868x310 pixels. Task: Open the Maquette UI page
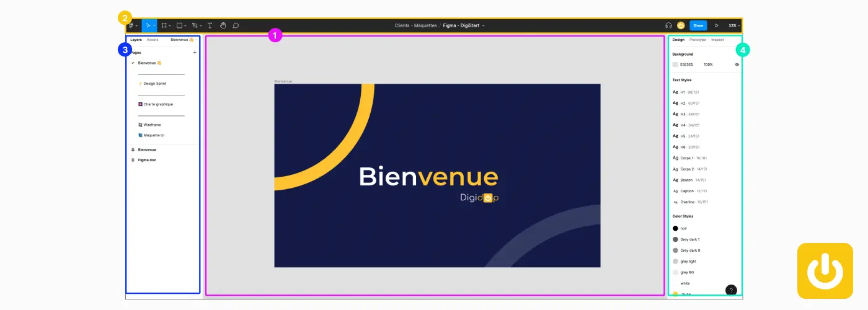pos(151,135)
